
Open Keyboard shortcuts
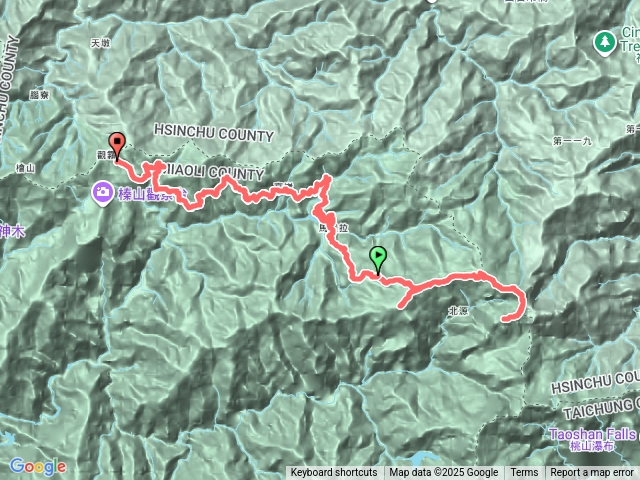click(334, 473)
